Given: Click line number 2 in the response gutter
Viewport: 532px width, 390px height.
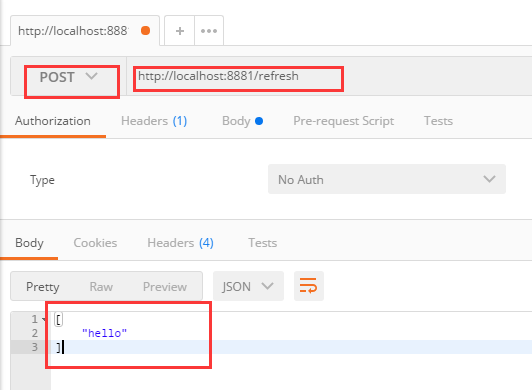Looking at the screenshot, I should (35, 333).
